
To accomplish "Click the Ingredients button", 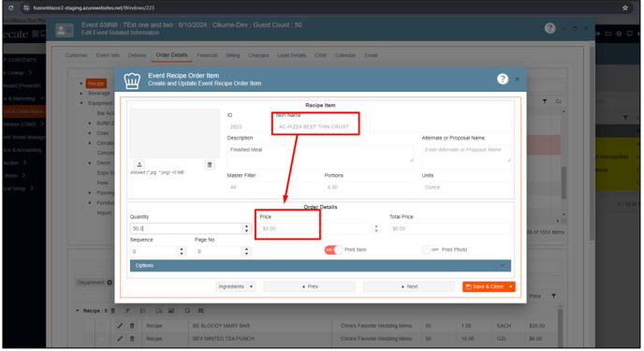I will coord(231,286).
